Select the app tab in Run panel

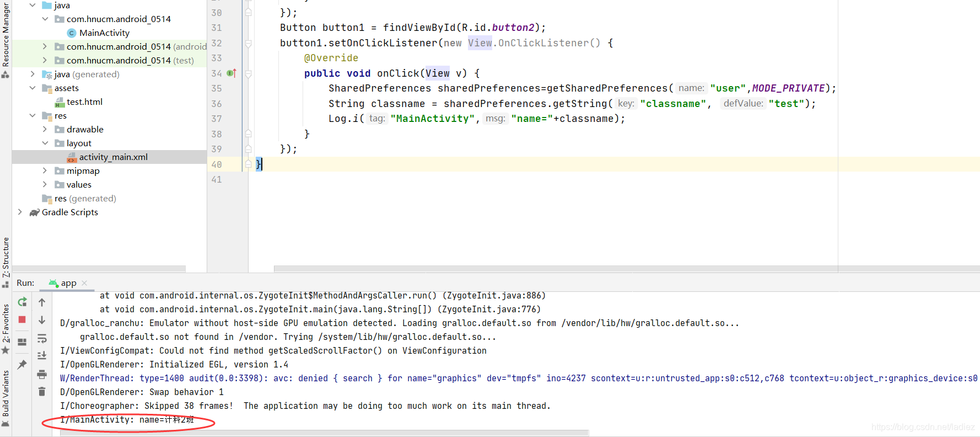click(x=68, y=283)
